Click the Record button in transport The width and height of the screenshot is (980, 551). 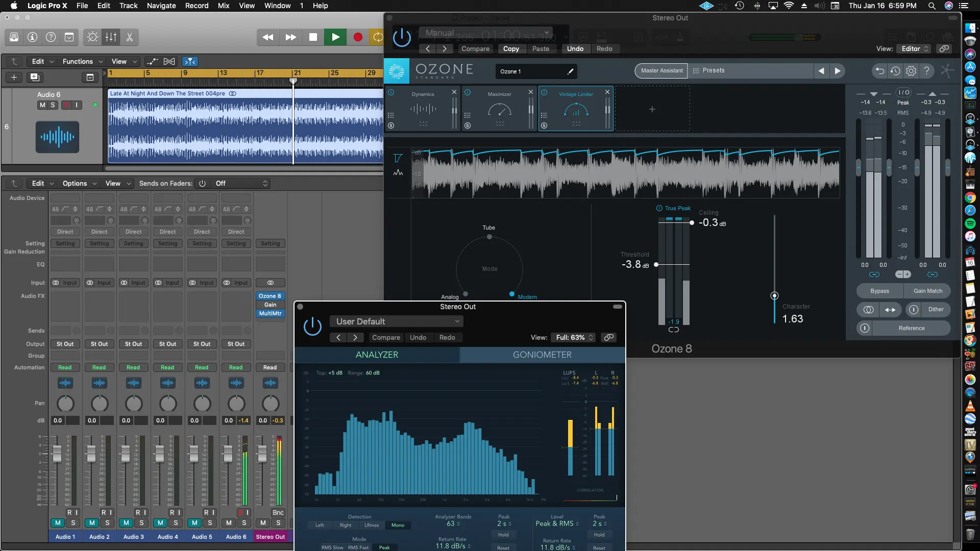click(358, 37)
